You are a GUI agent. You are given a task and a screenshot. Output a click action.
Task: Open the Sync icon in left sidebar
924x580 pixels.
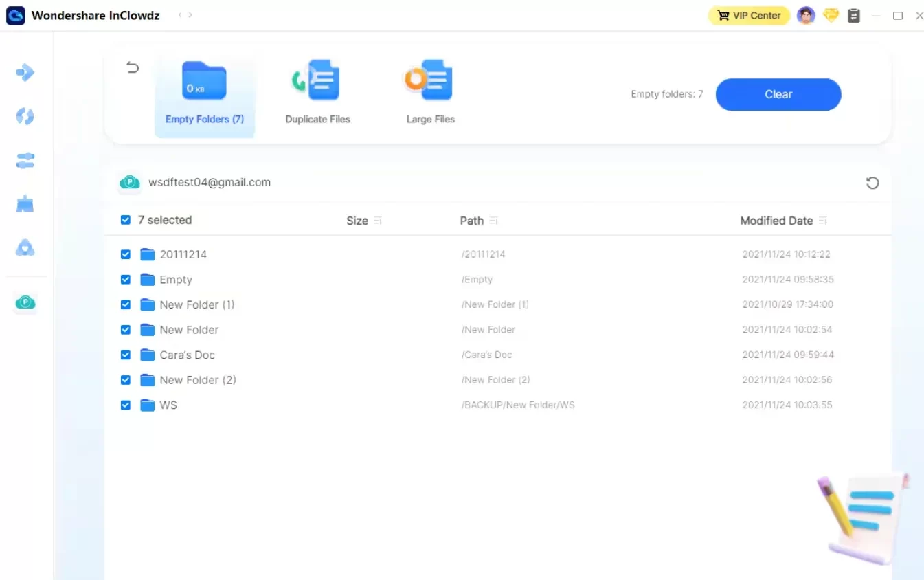click(25, 116)
